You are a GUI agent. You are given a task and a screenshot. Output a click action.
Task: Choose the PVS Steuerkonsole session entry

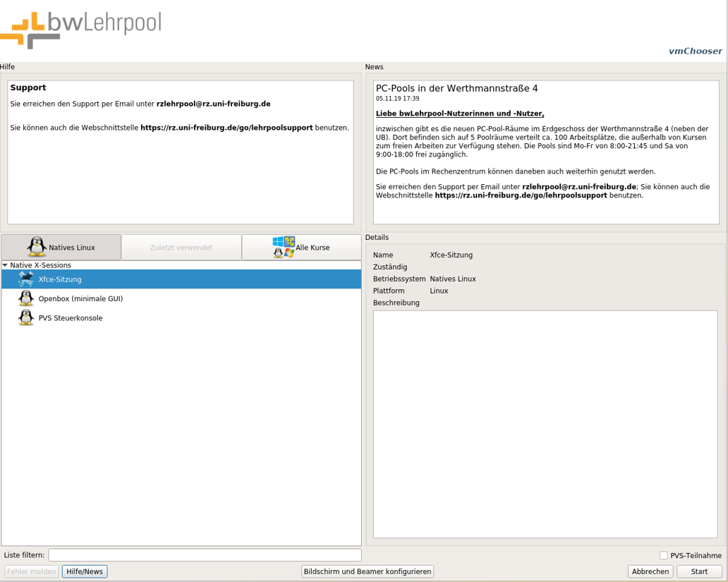click(x=71, y=318)
